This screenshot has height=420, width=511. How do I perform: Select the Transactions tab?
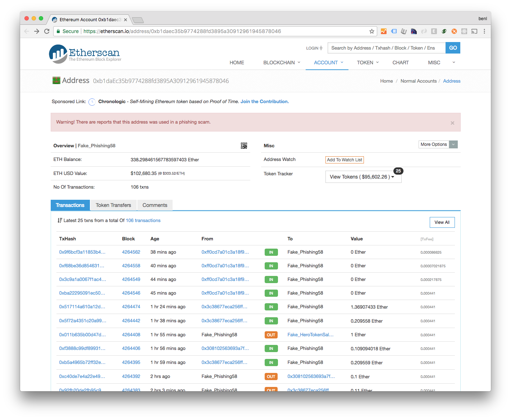click(x=70, y=205)
